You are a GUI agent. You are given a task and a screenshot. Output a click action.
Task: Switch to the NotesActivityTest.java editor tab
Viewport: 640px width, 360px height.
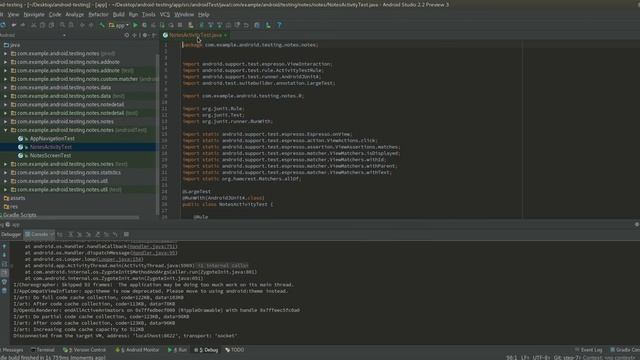click(x=195, y=36)
